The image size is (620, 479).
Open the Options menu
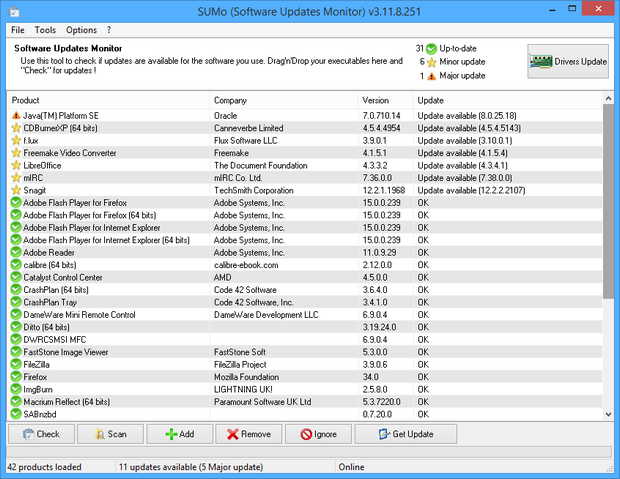pos(81,30)
